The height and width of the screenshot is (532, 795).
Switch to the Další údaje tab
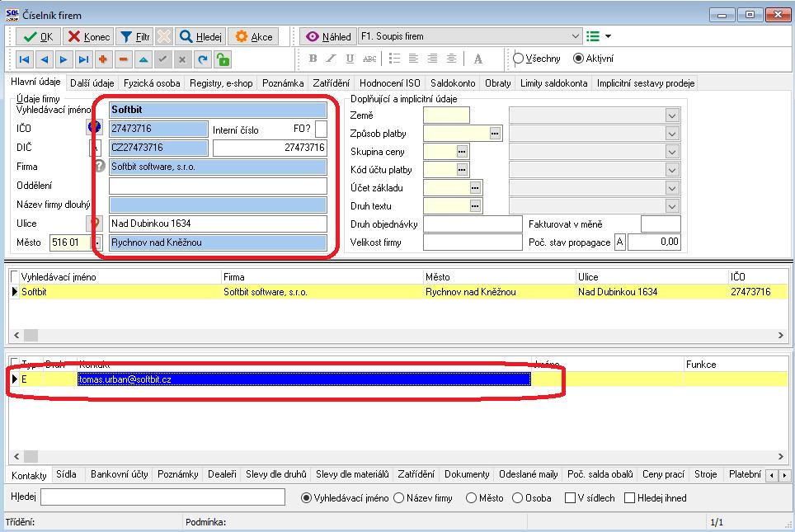pyautogui.click(x=92, y=83)
